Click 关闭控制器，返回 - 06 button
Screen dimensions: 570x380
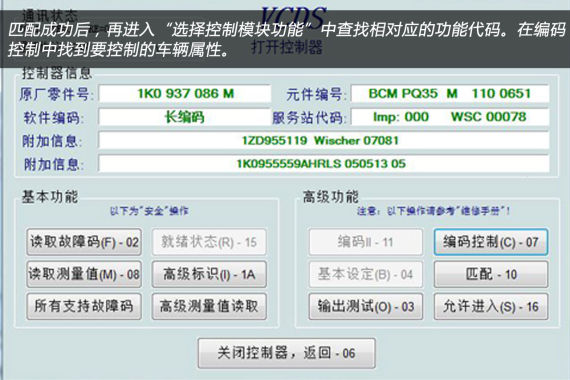coord(286,353)
